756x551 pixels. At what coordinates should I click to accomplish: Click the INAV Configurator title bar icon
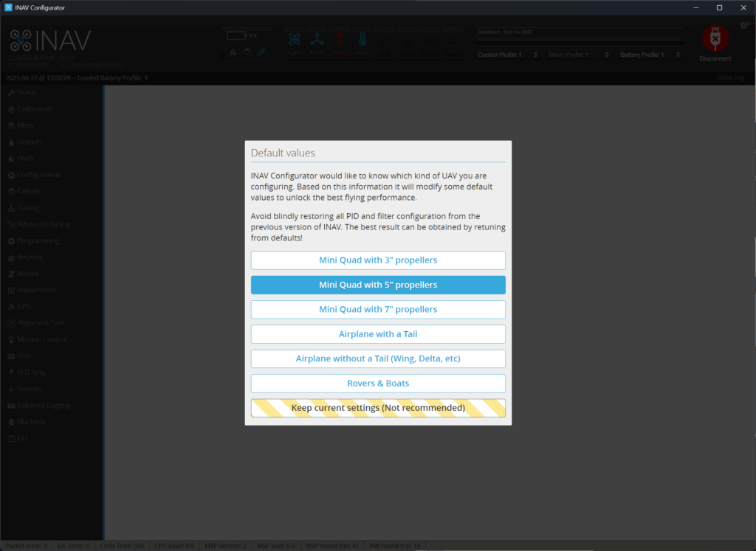tap(8, 7)
